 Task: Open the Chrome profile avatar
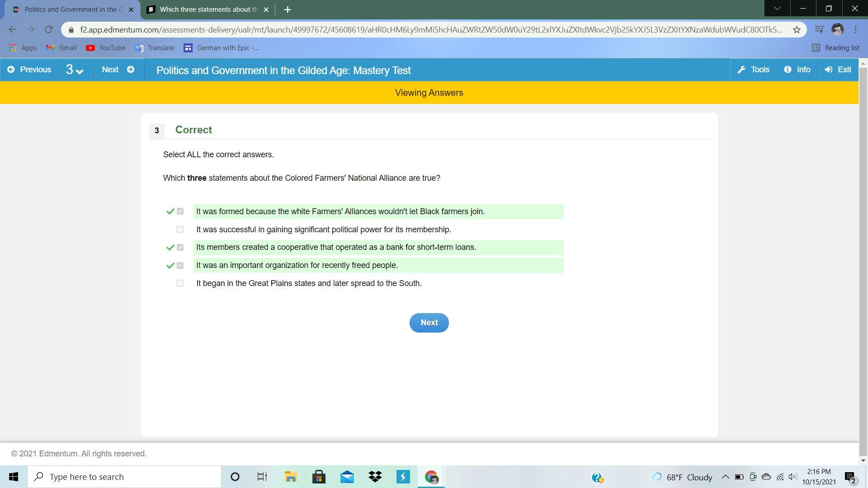[837, 30]
